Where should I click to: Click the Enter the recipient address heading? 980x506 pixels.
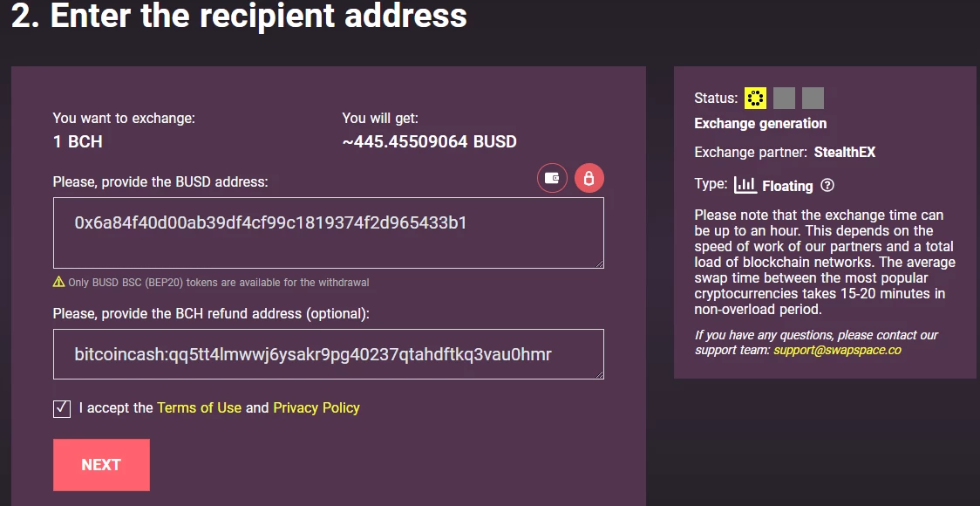(240, 15)
